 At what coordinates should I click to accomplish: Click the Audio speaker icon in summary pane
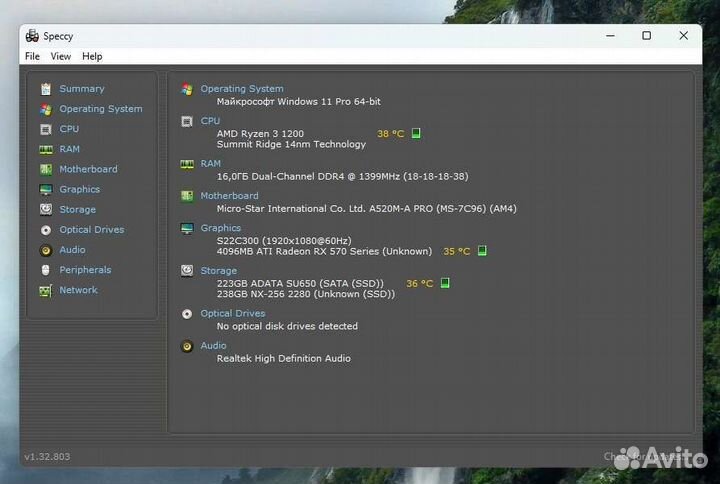[187, 346]
